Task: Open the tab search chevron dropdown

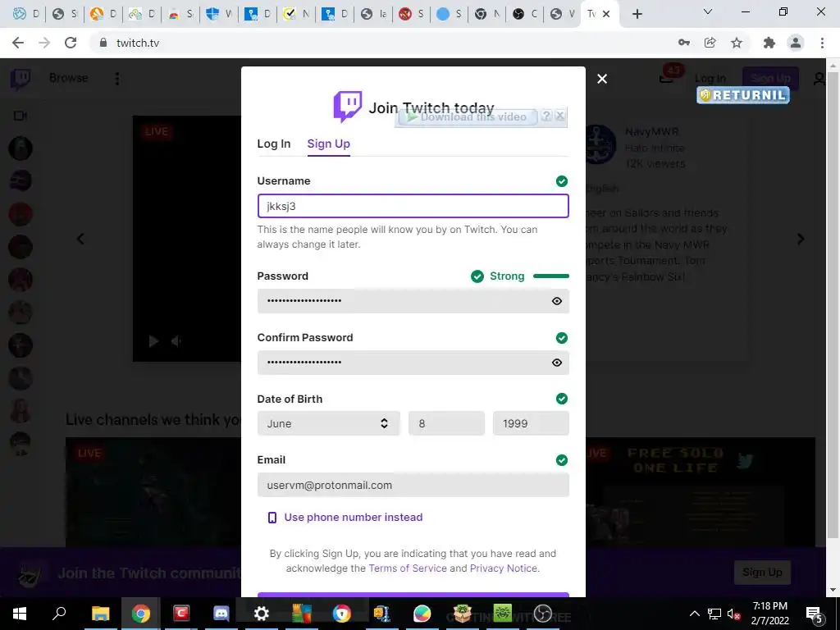Action: coord(708,11)
